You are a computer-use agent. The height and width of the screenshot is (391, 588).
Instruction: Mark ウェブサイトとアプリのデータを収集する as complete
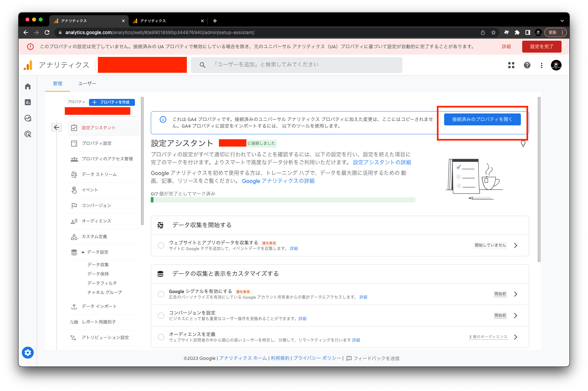click(161, 245)
